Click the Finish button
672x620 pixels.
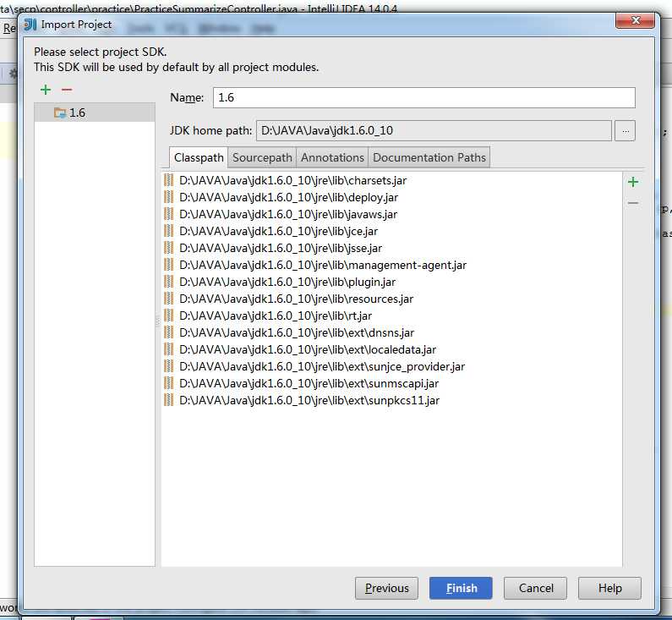tap(462, 588)
